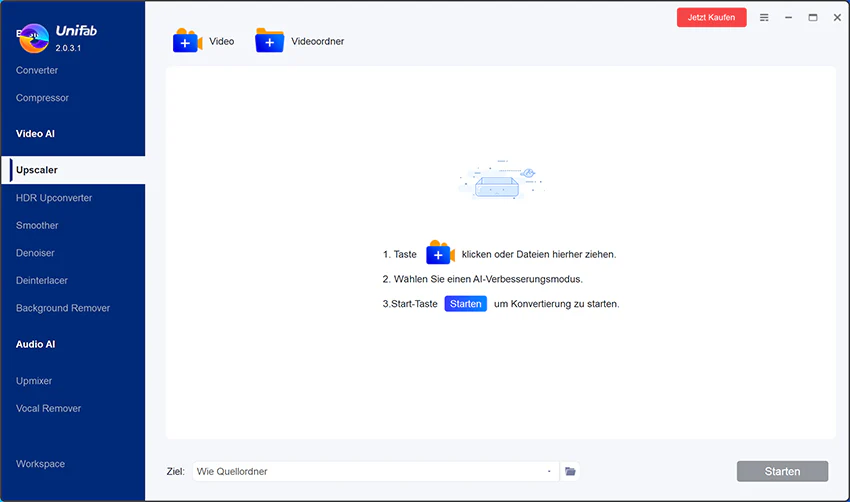Click the gray Starten button

782,471
